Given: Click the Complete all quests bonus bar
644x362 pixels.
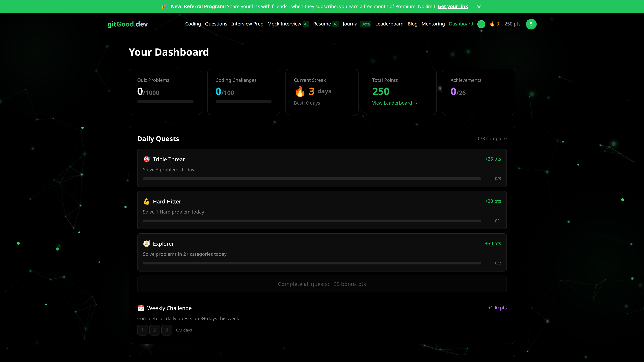Looking at the screenshot, I should click(322, 284).
